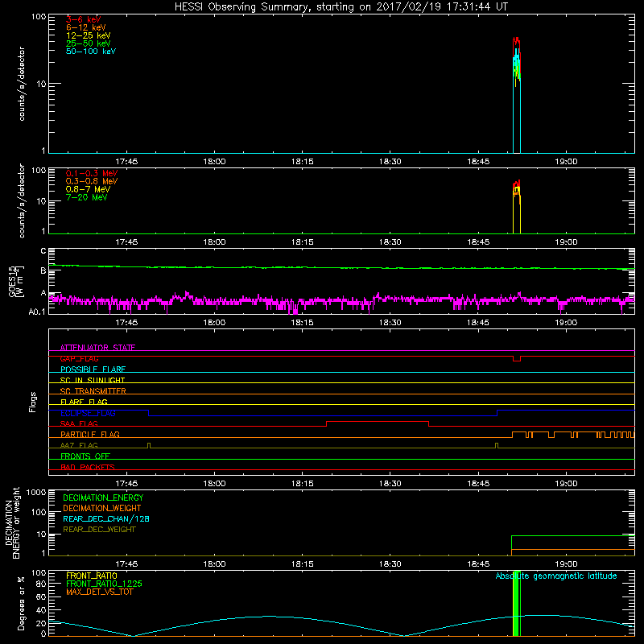Select the SC_TRANSMITTER flag label
The width and height of the screenshot is (644, 644).
tap(93, 391)
